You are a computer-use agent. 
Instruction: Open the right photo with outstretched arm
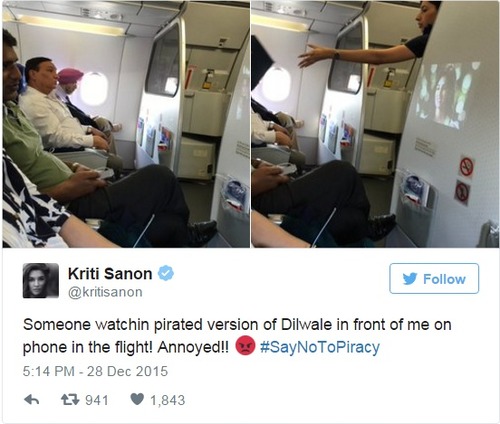[375, 124]
